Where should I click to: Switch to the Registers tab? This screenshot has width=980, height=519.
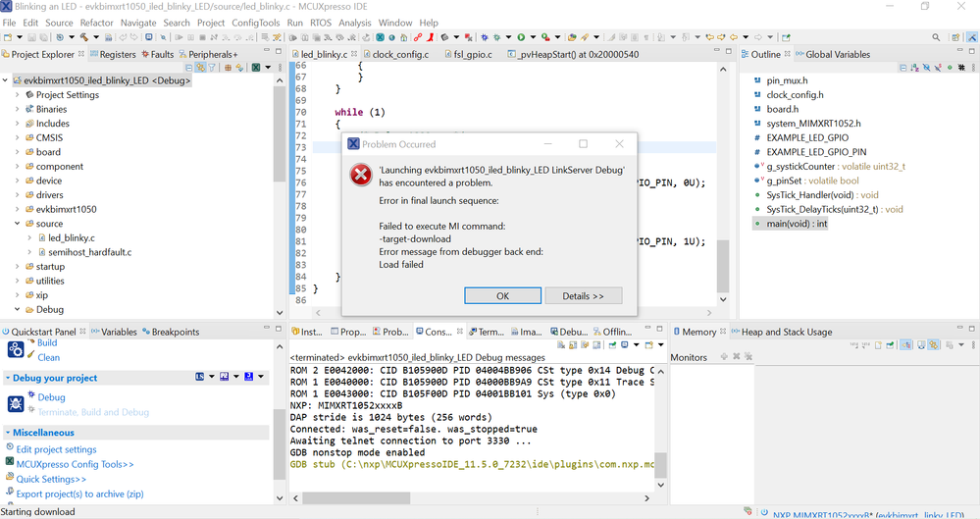click(x=113, y=54)
